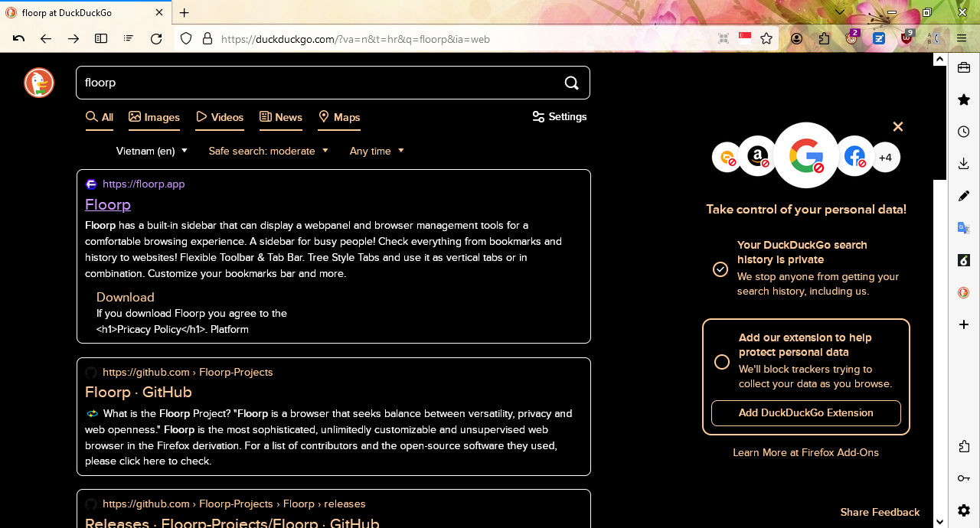The image size is (980, 528).
Task: Open the https://floorp.app URL link
Action: click(x=143, y=184)
